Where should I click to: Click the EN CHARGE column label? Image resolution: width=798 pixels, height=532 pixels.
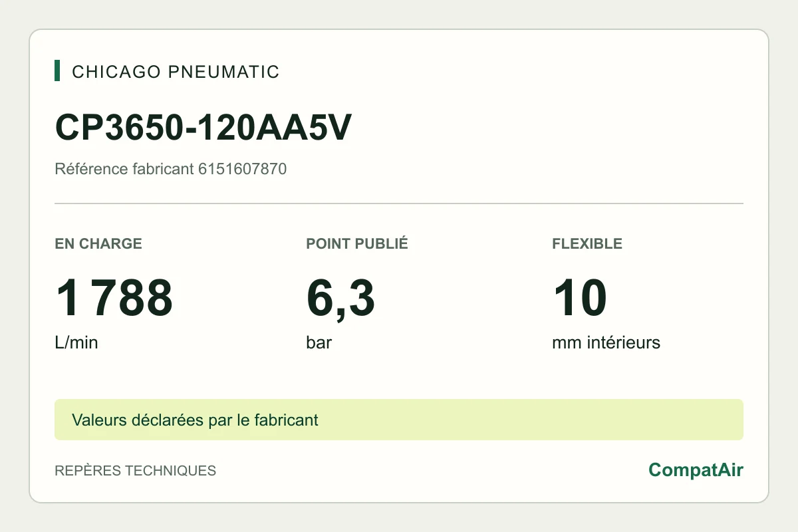point(98,243)
